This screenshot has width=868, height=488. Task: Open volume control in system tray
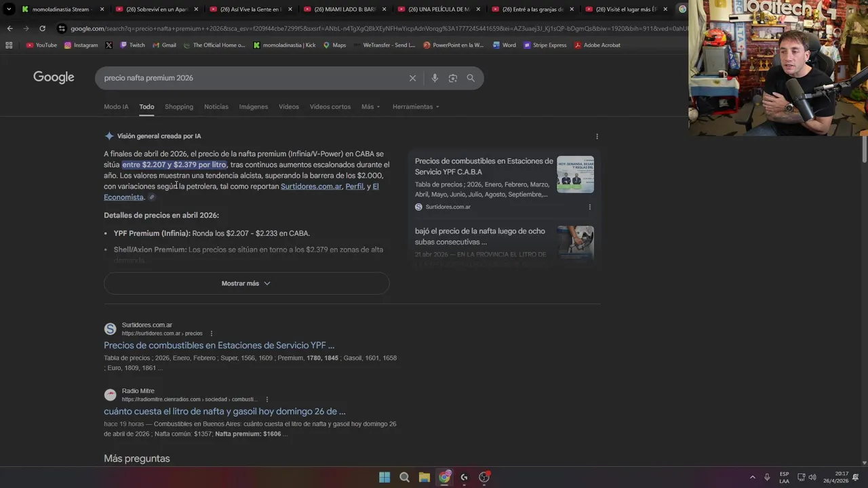812,477
